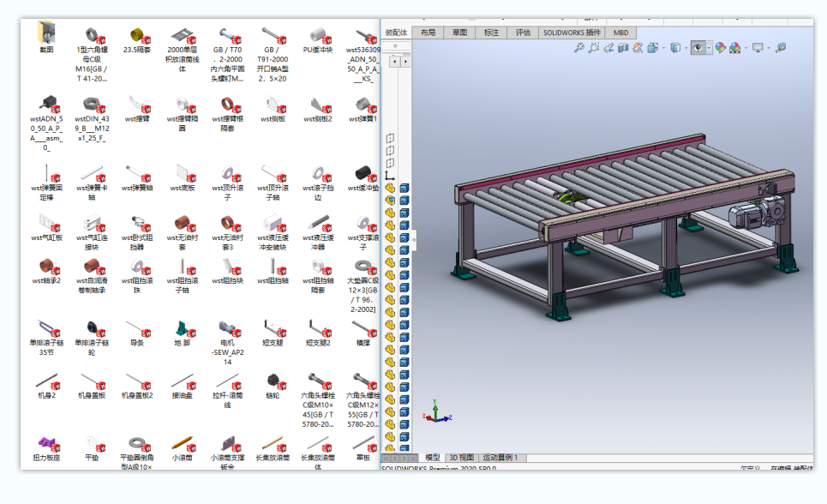The height and width of the screenshot is (504, 827).
Task: Click the last magnifier icon in the view toolbar
Action: pos(781,48)
